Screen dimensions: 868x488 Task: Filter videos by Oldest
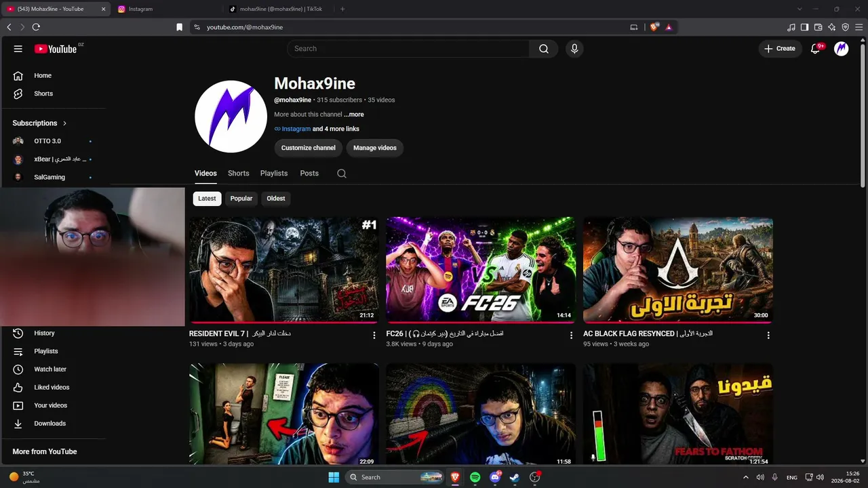(276, 199)
